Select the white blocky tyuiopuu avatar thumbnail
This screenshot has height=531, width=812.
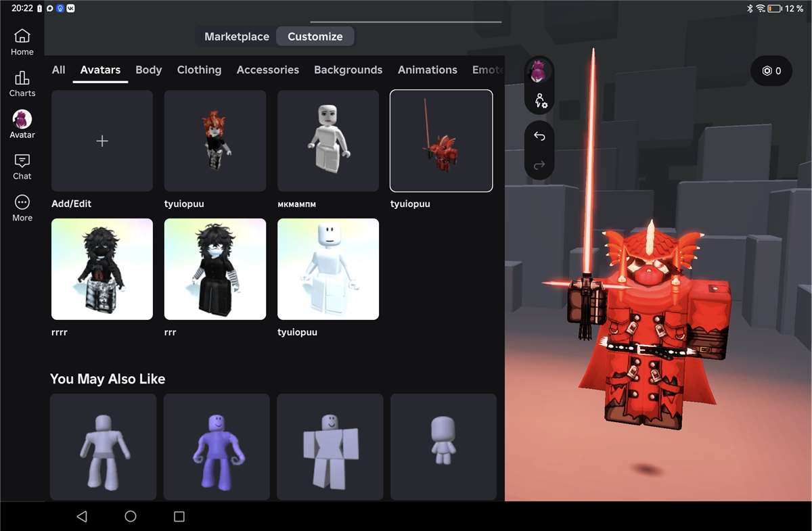328,269
